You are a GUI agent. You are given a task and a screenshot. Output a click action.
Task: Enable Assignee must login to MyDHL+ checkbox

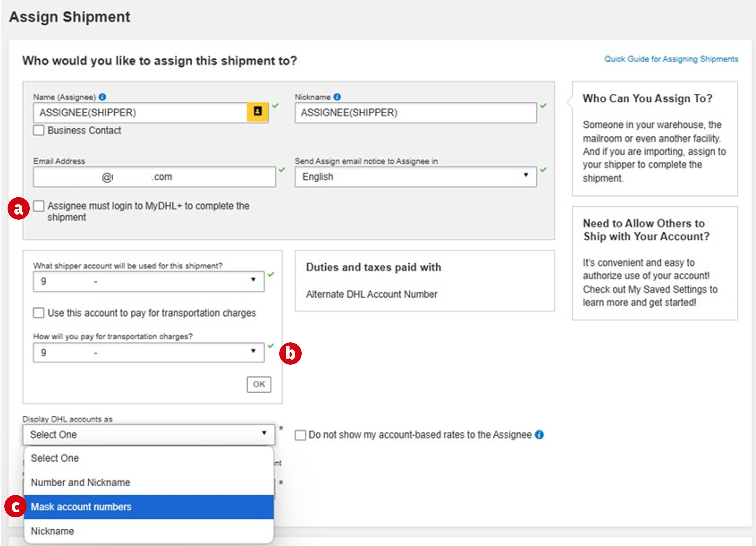[39, 206]
